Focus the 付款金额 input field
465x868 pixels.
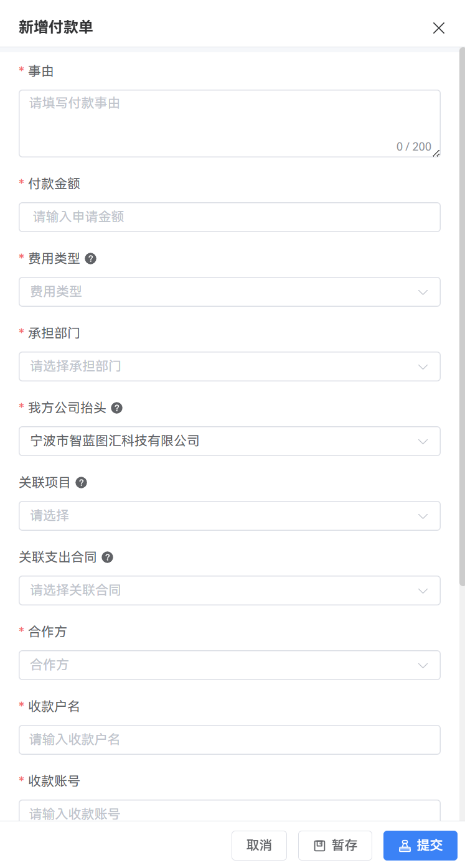[x=229, y=217]
